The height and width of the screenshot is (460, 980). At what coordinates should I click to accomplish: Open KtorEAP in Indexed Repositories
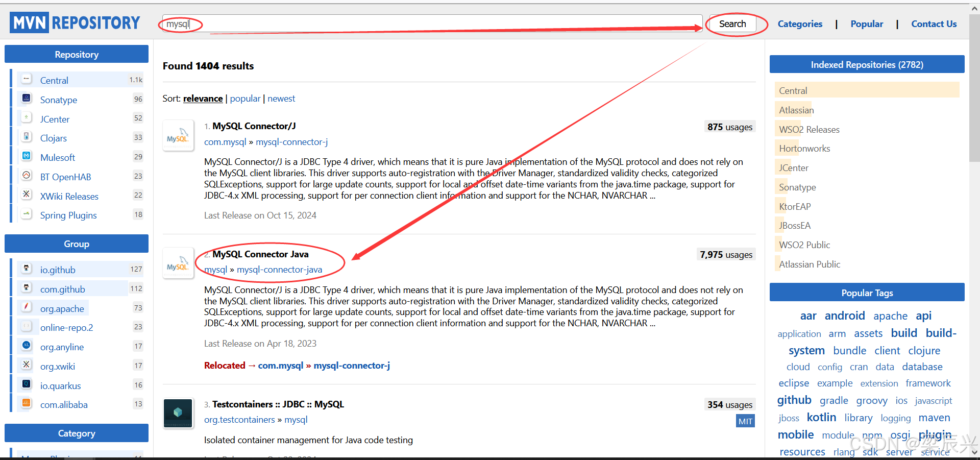[x=795, y=207]
